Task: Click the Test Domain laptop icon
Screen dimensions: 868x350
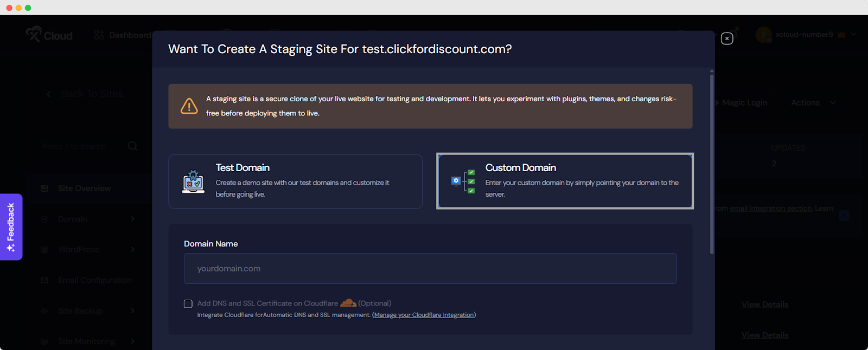Action: click(193, 182)
